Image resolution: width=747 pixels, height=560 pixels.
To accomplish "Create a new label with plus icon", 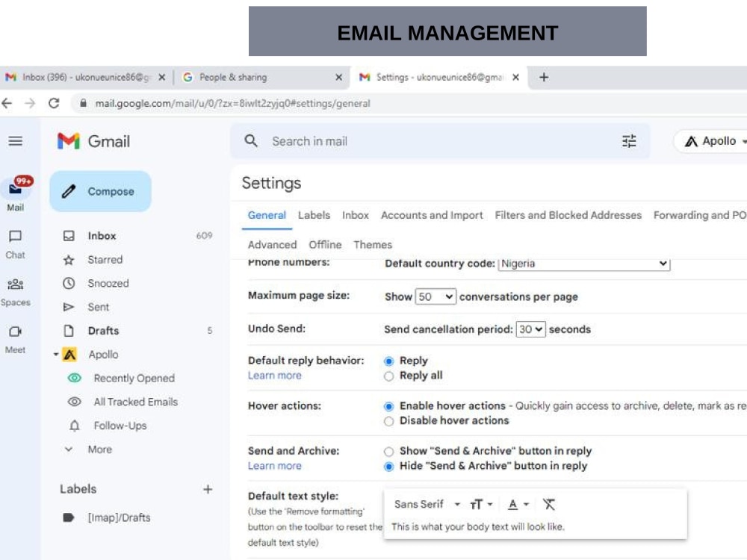I will (208, 489).
